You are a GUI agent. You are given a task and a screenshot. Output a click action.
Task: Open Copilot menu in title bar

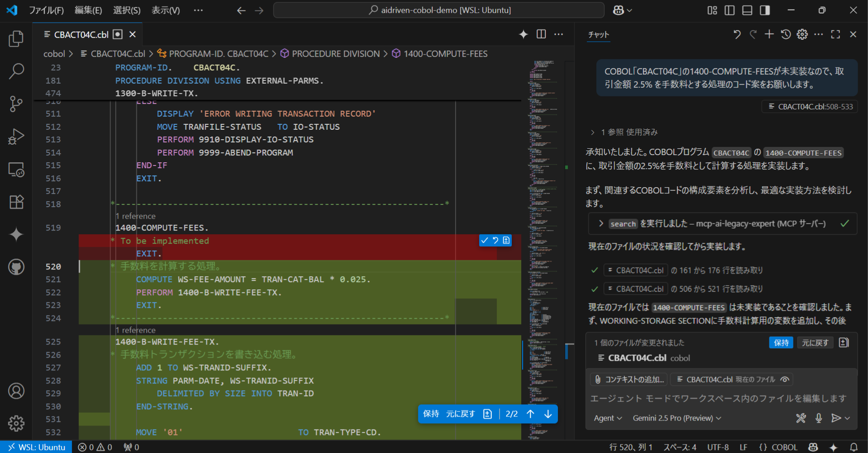[622, 10]
